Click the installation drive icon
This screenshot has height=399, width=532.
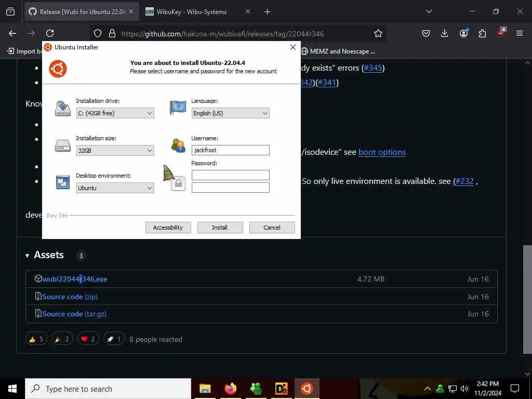[63, 109]
